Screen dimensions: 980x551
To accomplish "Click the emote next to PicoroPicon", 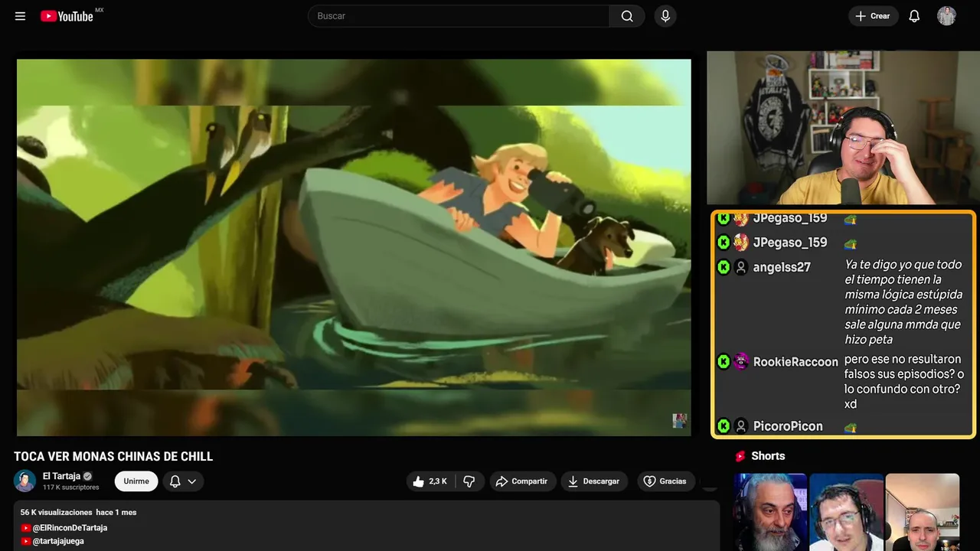I will point(850,427).
